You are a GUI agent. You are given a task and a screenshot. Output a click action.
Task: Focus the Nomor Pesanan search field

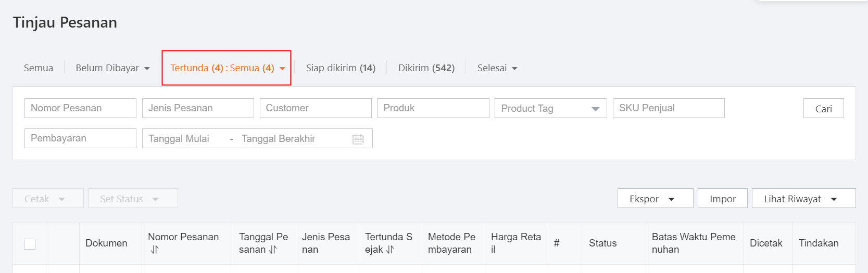80,108
